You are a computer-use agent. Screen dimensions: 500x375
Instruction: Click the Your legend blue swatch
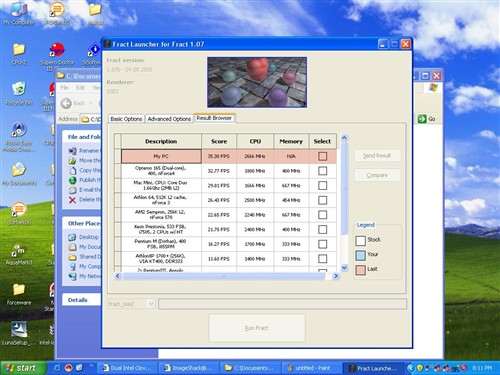point(360,255)
